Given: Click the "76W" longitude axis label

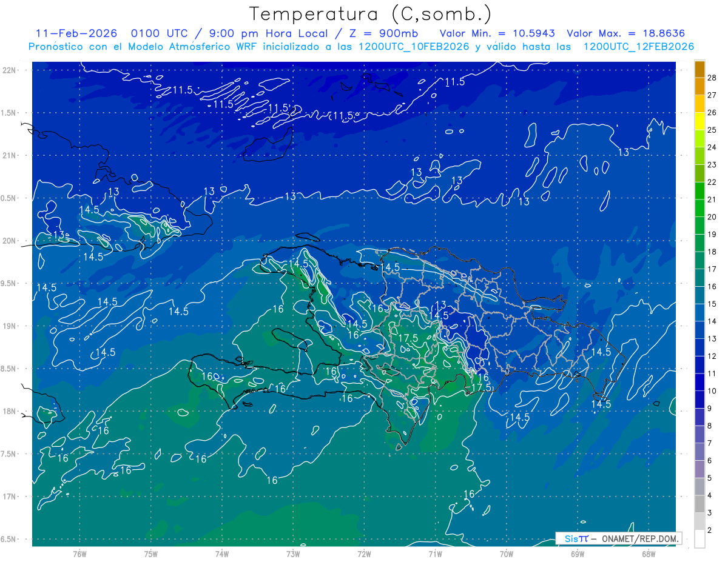Looking at the screenshot, I should (x=79, y=554).
